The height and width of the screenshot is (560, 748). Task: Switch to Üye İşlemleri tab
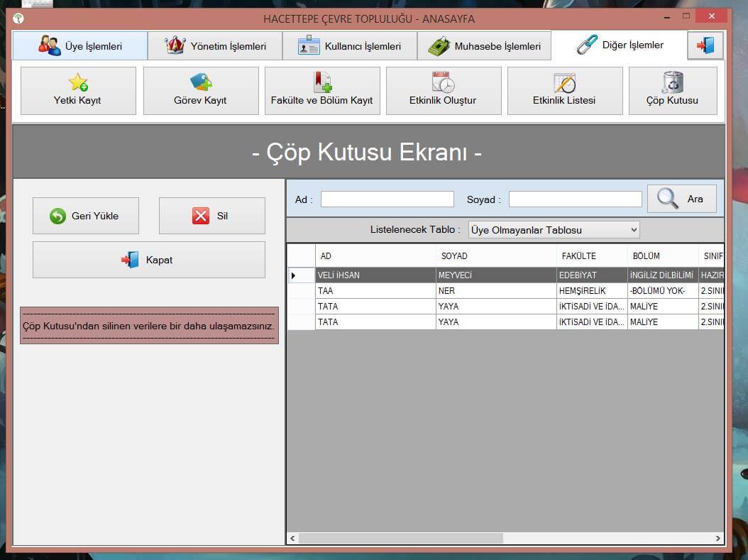80,46
